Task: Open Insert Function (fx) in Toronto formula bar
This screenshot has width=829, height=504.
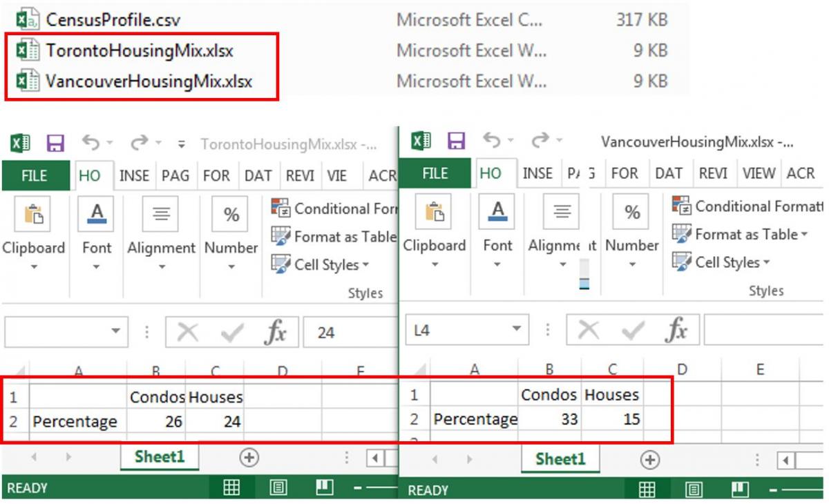Action: [x=276, y=330]
